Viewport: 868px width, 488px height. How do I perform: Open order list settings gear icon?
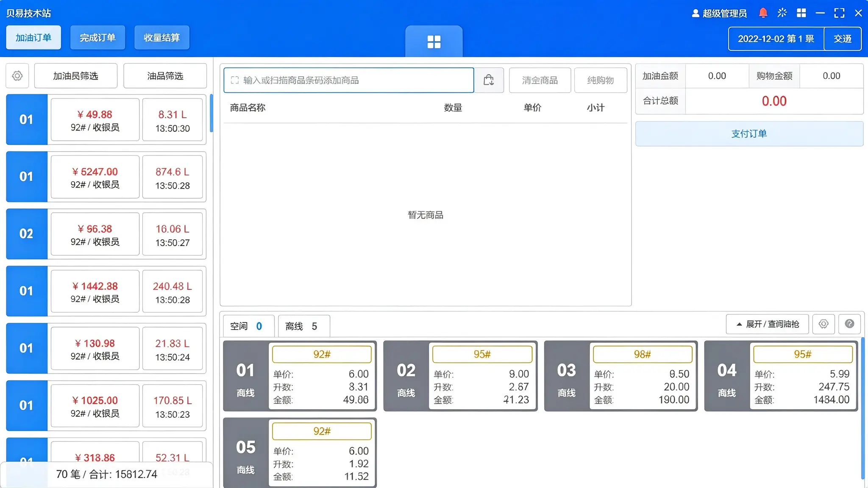17,76
